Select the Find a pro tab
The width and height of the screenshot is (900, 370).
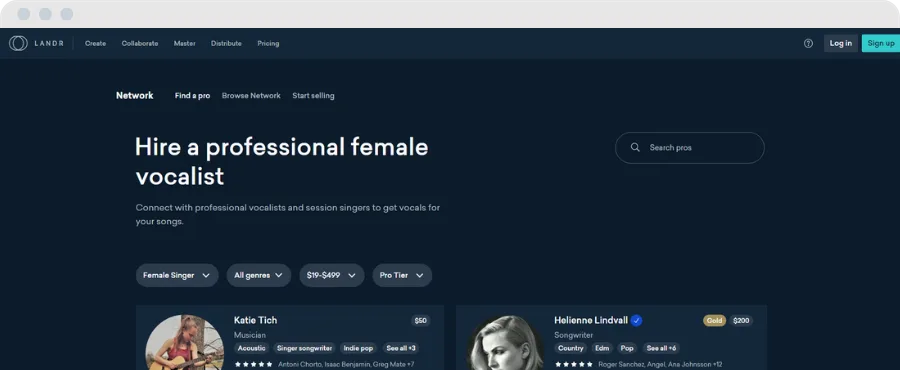click(x=192, y=96)
